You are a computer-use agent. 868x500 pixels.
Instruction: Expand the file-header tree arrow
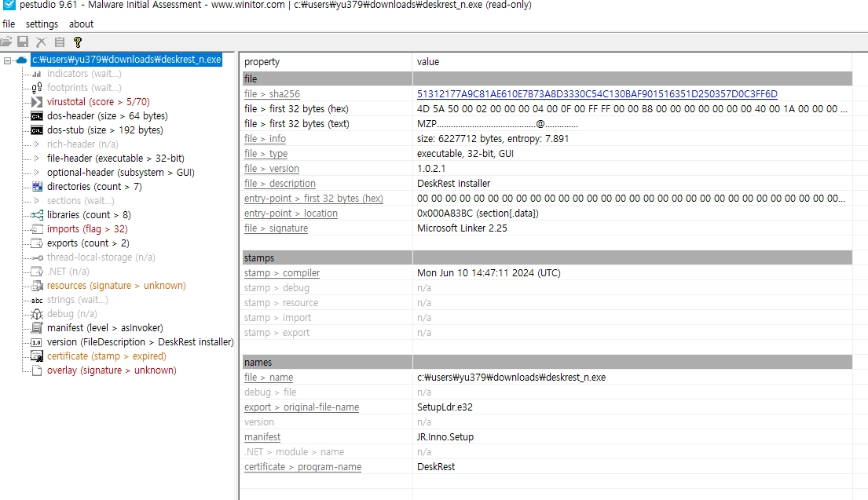coord(37,159)
